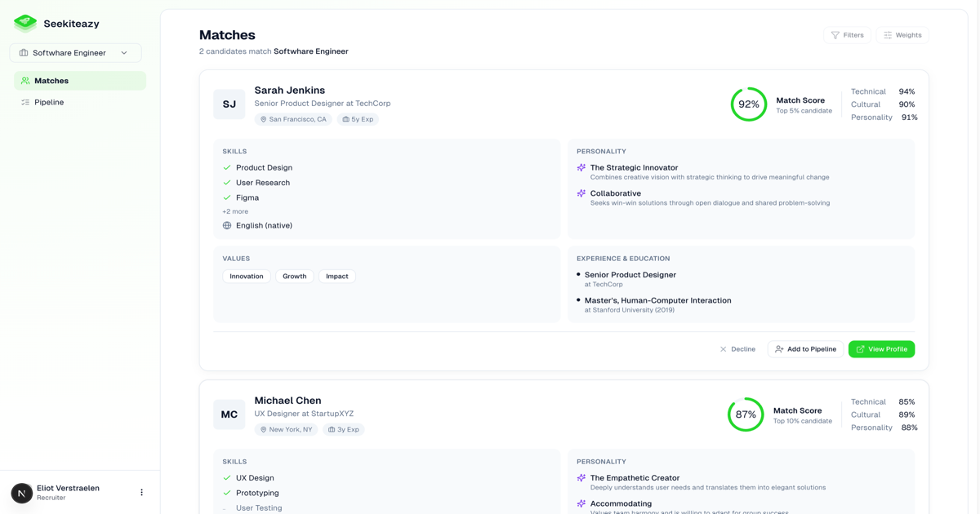
Task: Click the location pin icon beside New York
Action: coord(264,429)
